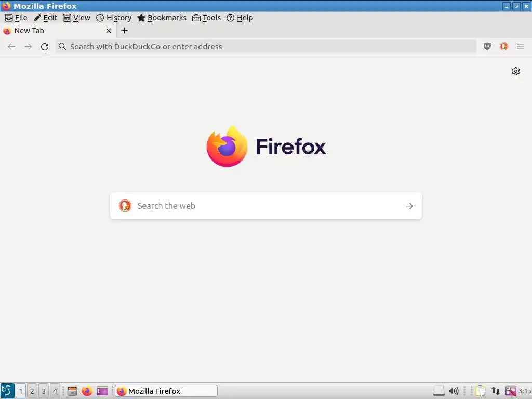The height and width of the screenshot is (399, 532).
Task: Click the removable drive tray icon
Action: [x=438, y=391]
